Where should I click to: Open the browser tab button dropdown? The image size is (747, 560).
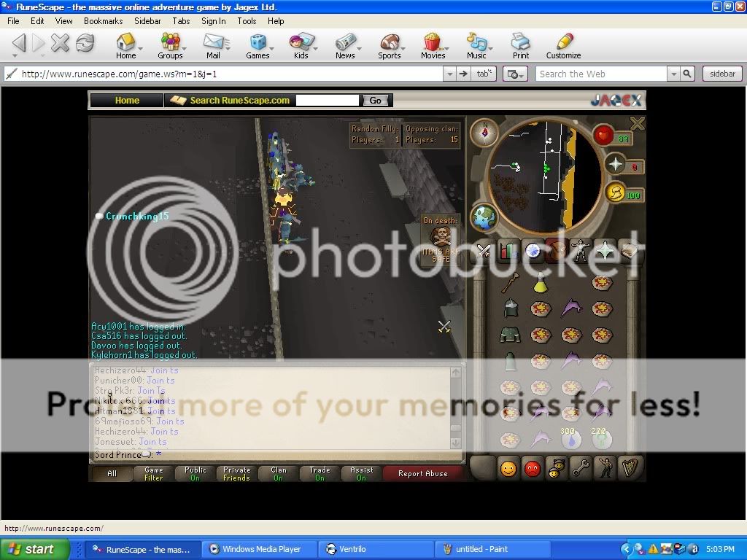click(x=484, y=74)
